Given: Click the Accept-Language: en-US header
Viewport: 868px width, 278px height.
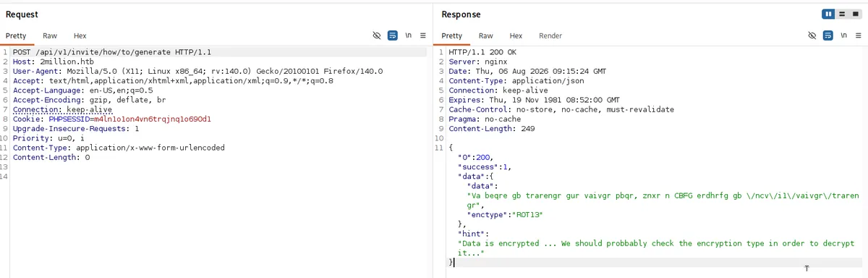Looking at the screenshot, I should 82,90.
